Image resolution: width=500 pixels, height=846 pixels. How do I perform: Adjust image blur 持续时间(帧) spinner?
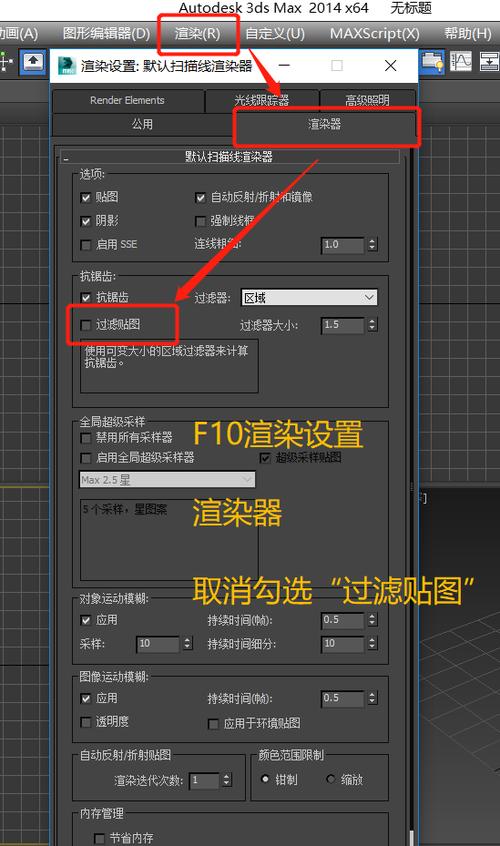pyautogui.click(x=372, y=699)
